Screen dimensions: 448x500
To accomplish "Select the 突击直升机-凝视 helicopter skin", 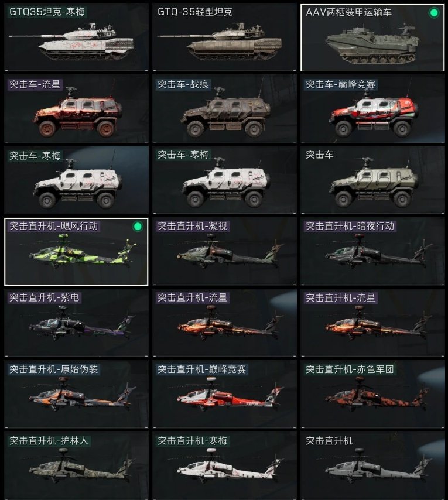I will [224, 252].
